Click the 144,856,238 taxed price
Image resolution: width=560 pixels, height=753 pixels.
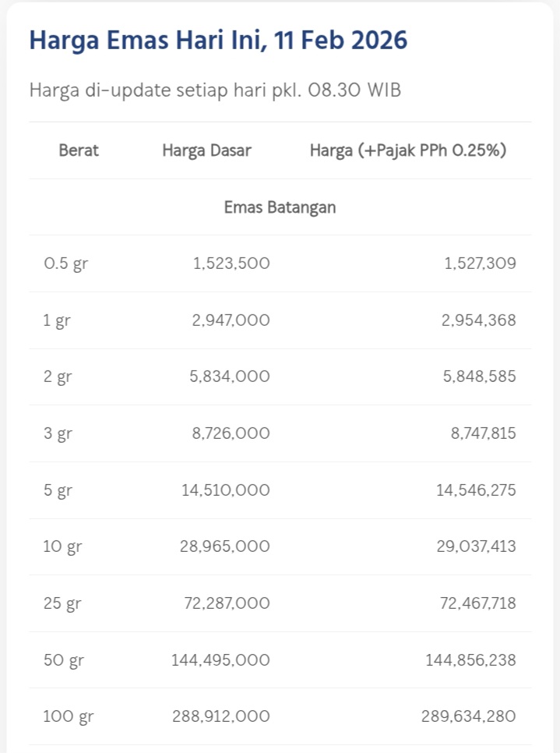[470, 660]
